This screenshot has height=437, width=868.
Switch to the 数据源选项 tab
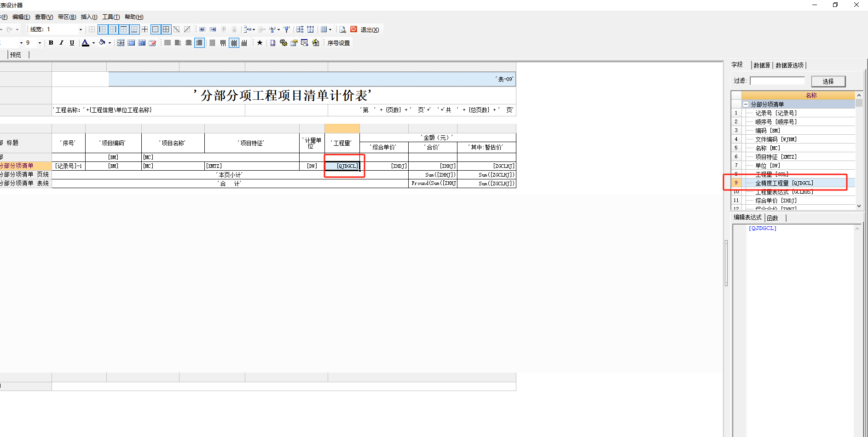click(790, 65)
